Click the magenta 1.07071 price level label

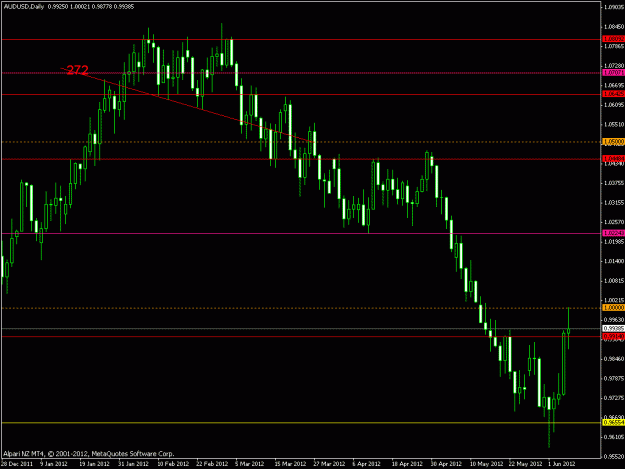point(613,73)
